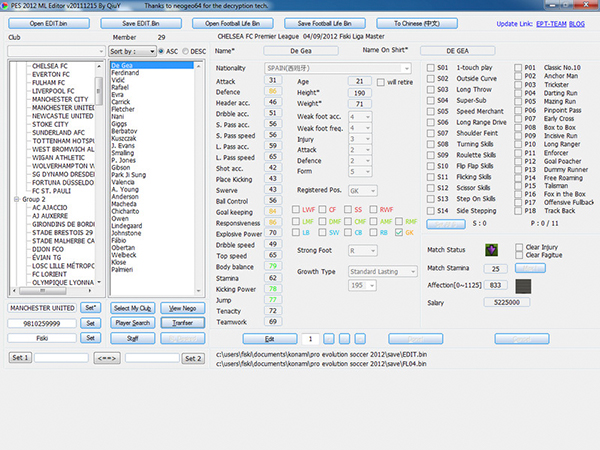This screenshot has height=450, width=600.
Task: Open the Strong Foot dropdown
Action: pyautogui.click(x=363, y=251)
